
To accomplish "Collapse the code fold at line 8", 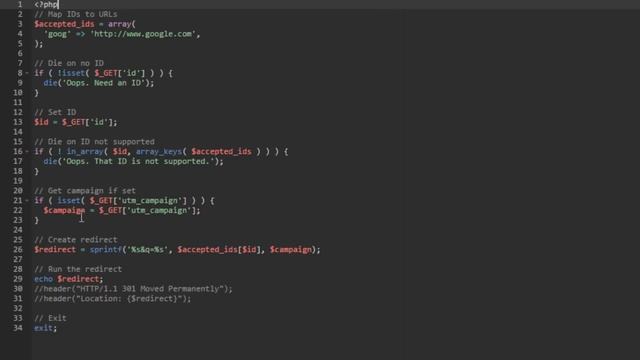I will point(27,73).
